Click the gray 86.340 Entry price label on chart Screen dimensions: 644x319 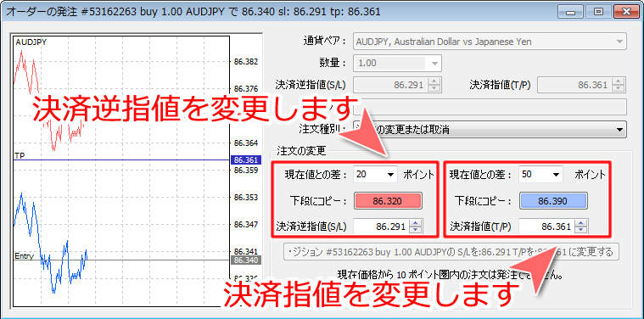245,260
